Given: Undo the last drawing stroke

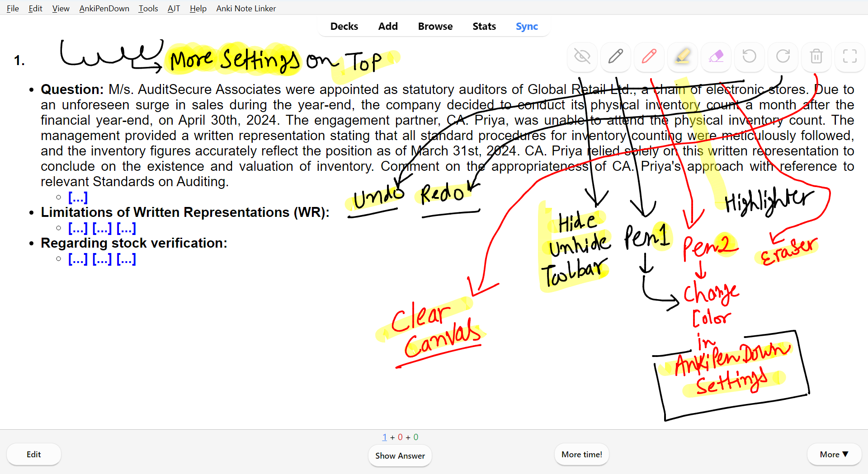Looking at the screenshot, I should click(x=749, y=56).
